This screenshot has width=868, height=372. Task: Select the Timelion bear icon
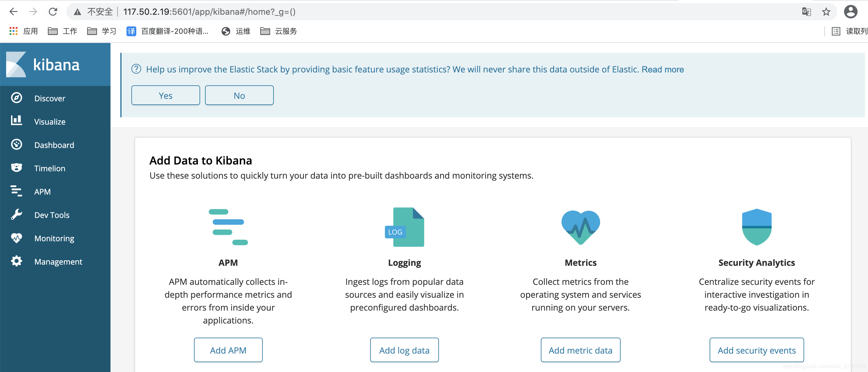(16, 168)
